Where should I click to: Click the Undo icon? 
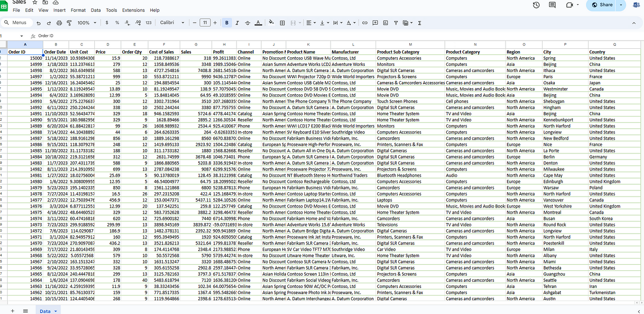click(x=38, y=23)
